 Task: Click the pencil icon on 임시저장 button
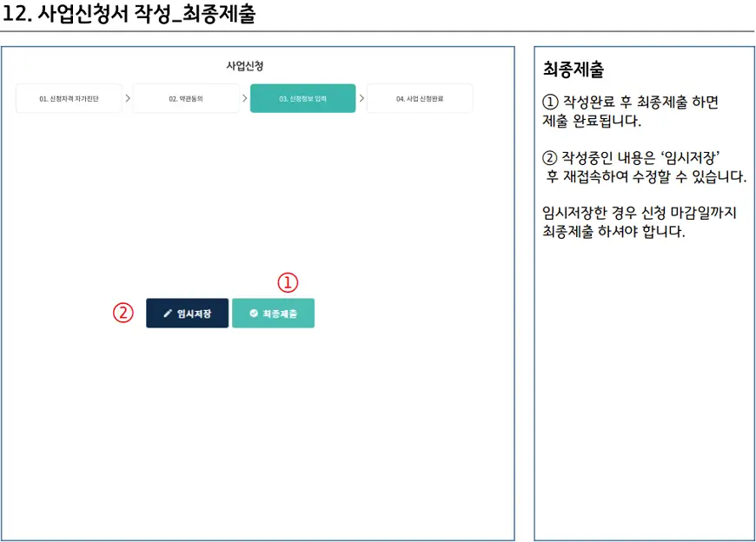[x=168, y=314]
